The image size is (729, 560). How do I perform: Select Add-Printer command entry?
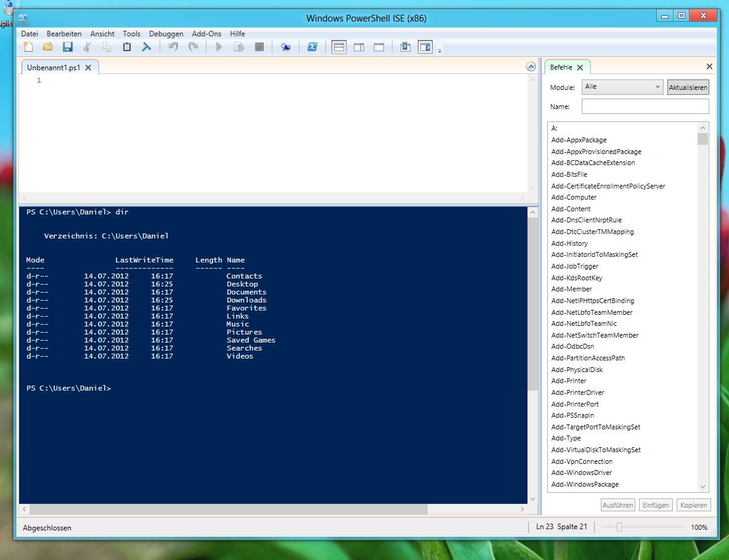(x=569, y=381)
